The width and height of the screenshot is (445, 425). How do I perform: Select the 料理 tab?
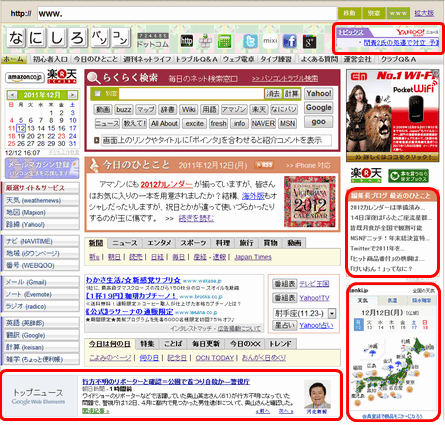click(223, 243)
